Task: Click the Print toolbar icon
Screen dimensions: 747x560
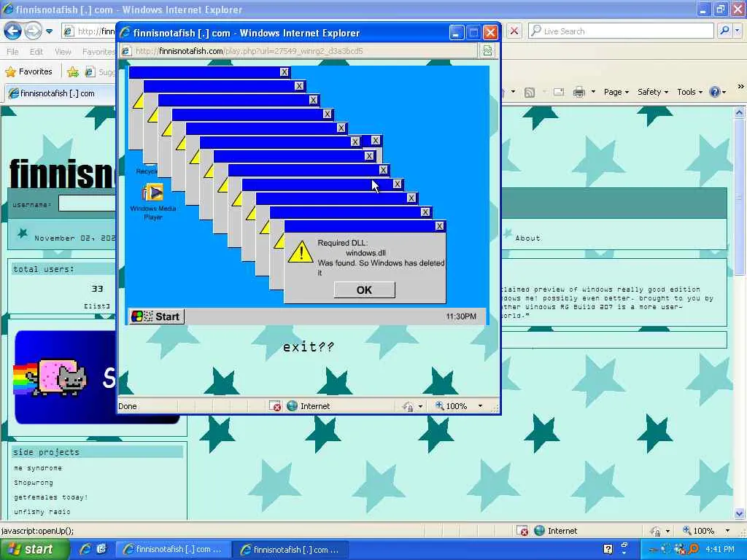Action: pos(578,92)
